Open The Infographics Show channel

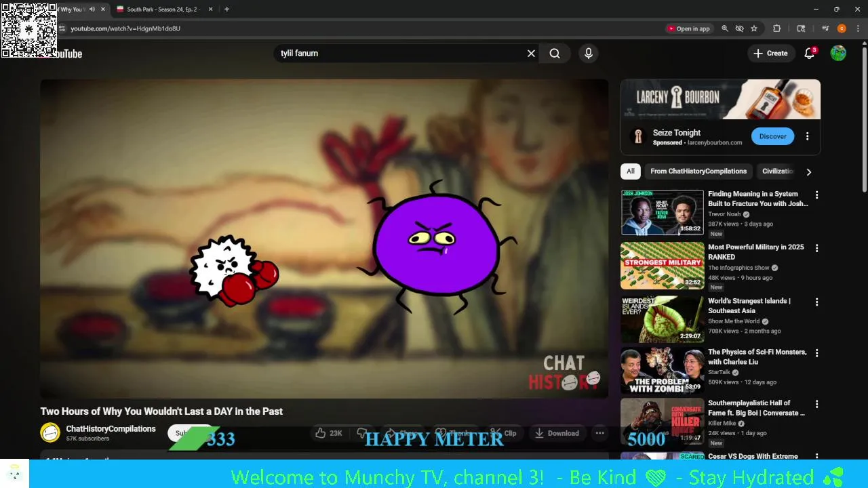[x=738, y=268]
